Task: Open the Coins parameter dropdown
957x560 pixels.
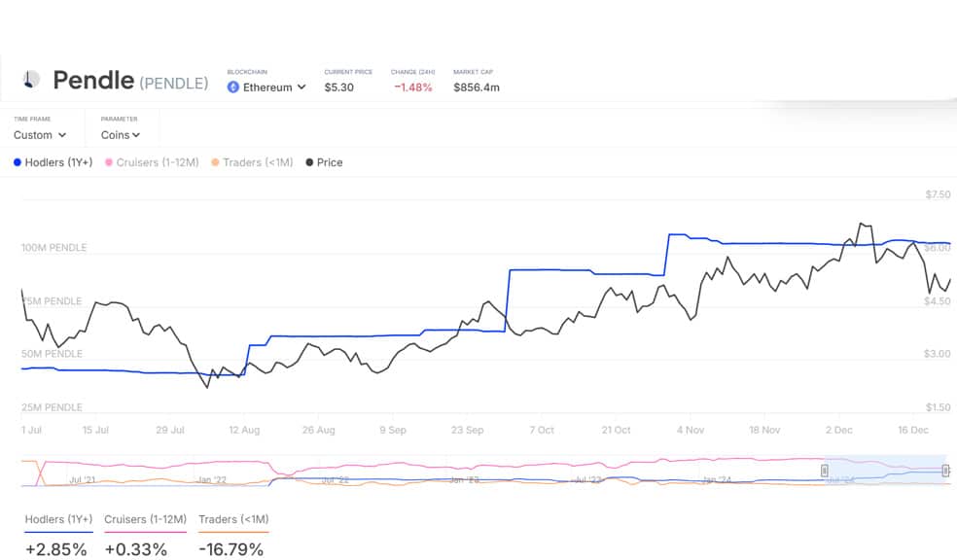Action: (x=121, y=135)
